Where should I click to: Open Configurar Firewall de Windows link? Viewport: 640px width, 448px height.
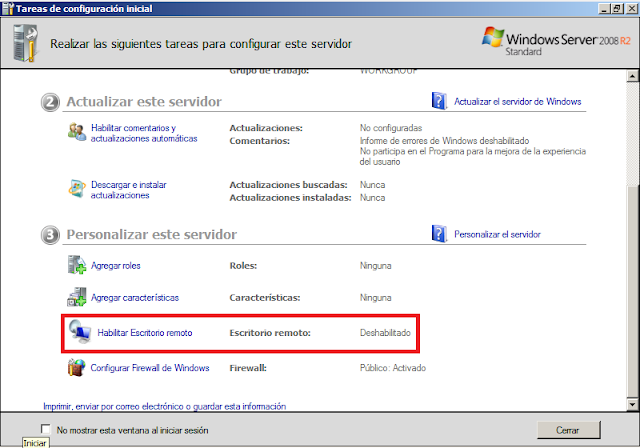tap(150, 368)
